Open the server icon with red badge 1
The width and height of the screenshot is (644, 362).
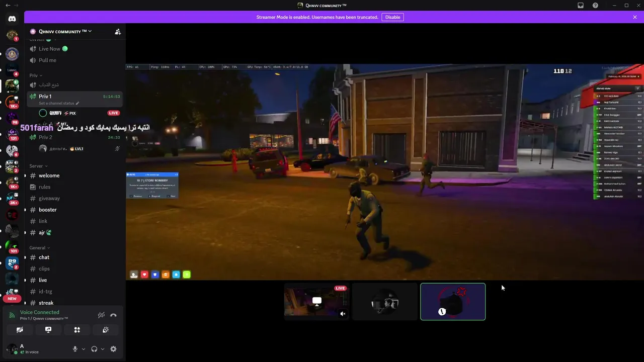click(x=12, y=36)
